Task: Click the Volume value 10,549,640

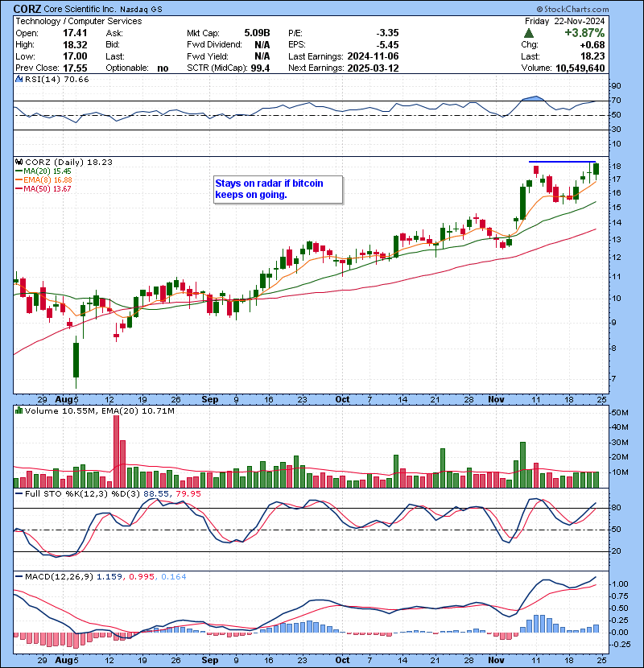Action: (x=580, y=68)
